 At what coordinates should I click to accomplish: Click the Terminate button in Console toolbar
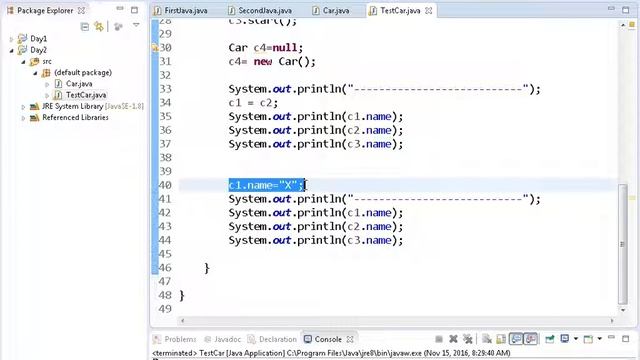[x=439, y=339]
